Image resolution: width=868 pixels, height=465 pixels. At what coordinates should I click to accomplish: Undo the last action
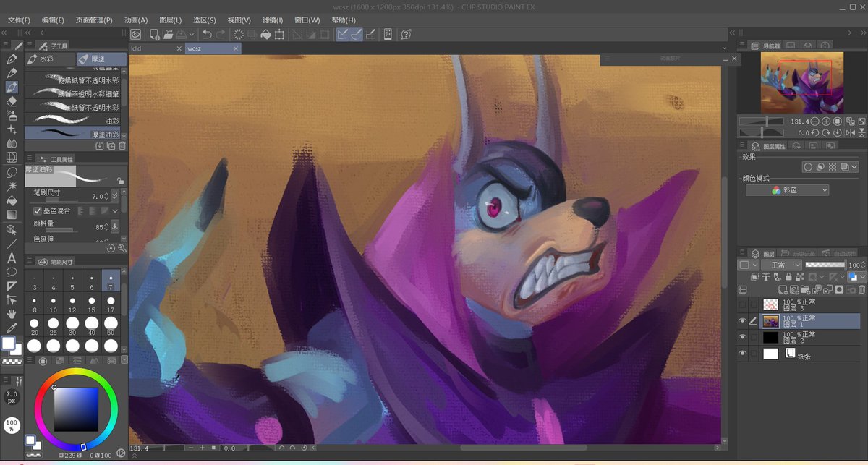[x=207, y=34]
